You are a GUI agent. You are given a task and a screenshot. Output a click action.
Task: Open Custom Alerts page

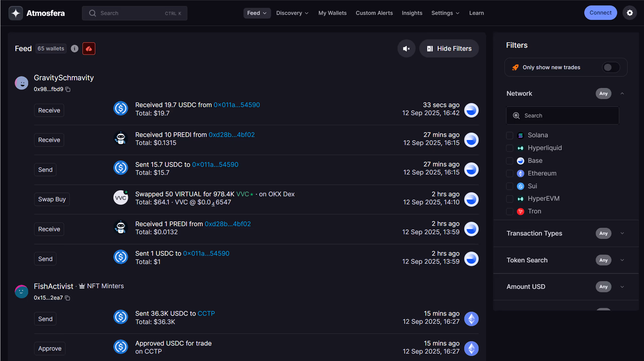374,13
